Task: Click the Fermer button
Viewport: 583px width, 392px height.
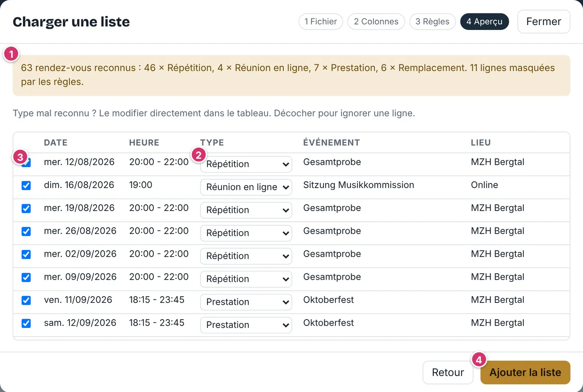Action: coord(544,22)
